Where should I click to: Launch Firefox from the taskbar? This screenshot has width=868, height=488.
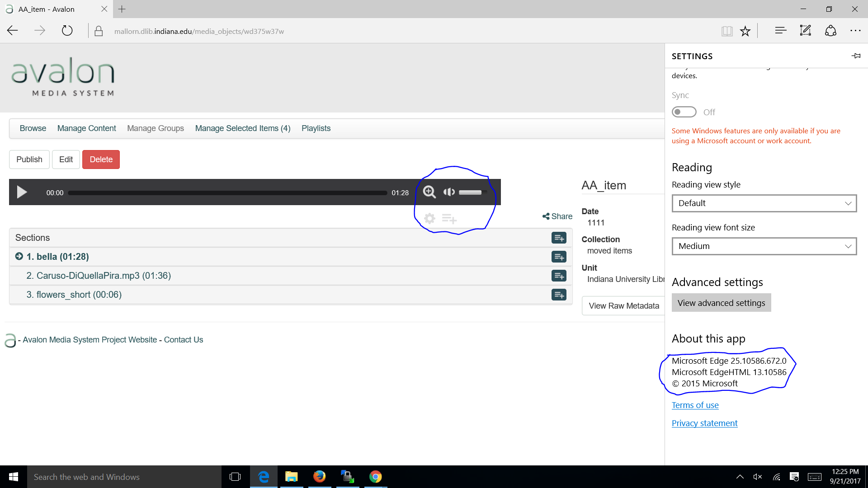(x=320, y=477)
